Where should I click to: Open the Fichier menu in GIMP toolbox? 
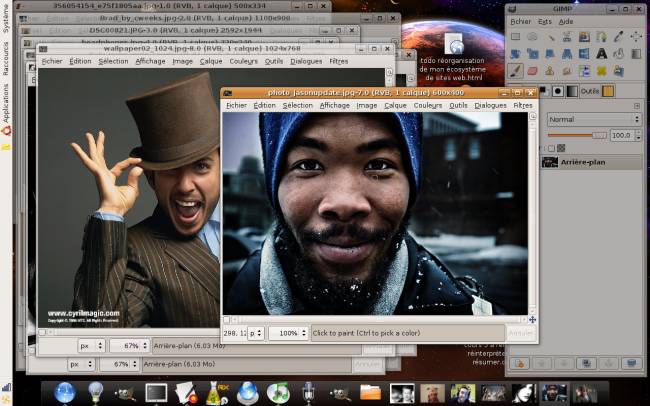coord(521,21)
